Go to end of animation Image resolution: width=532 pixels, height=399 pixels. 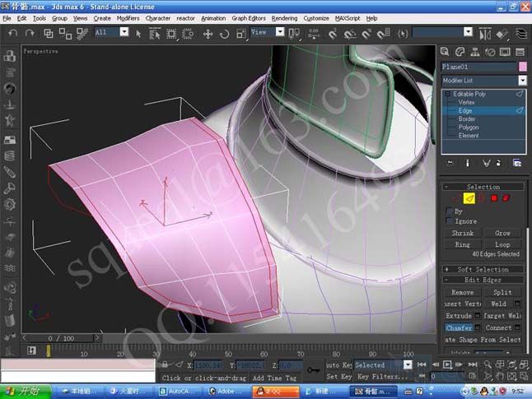[473, 364]
